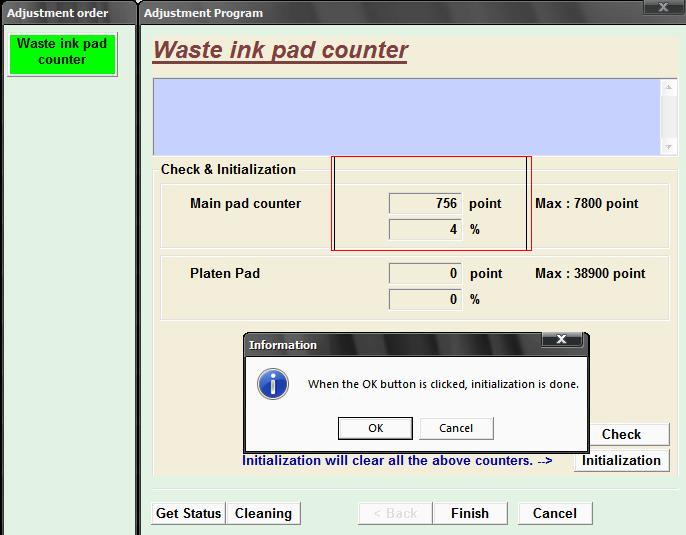This screenshot has width=686, height=535.
Task: Click the 'Max : 7800 point' text
Action: 587,203
